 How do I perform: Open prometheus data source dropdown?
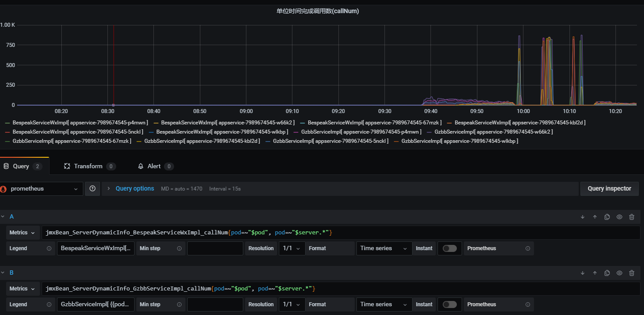pyautogui.click(x=41, y=189)
